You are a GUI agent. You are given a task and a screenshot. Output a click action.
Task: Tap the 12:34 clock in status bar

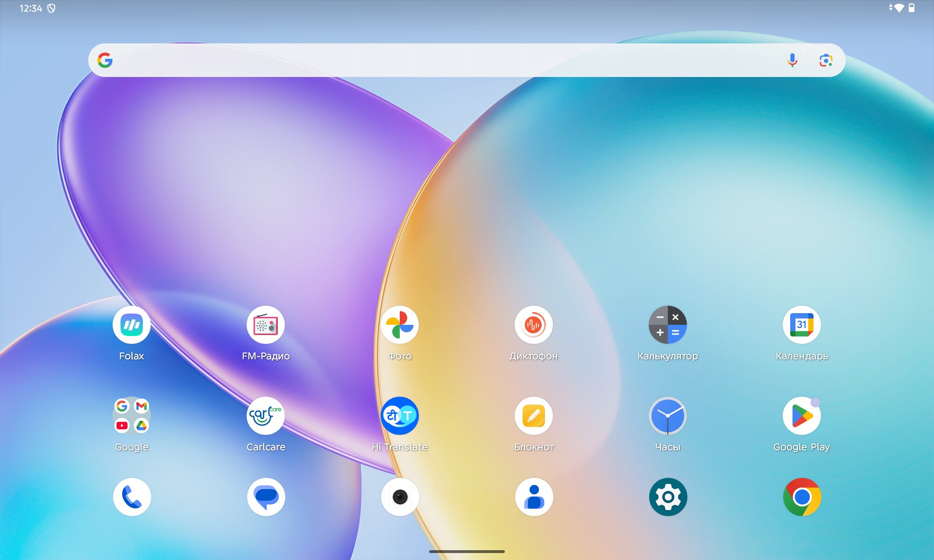(31, 8)
